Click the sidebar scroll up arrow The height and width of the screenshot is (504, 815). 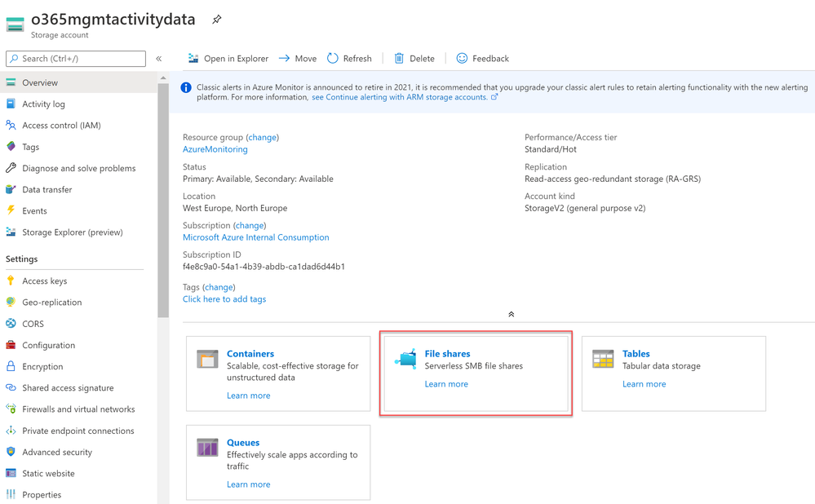tap(163, 78)
